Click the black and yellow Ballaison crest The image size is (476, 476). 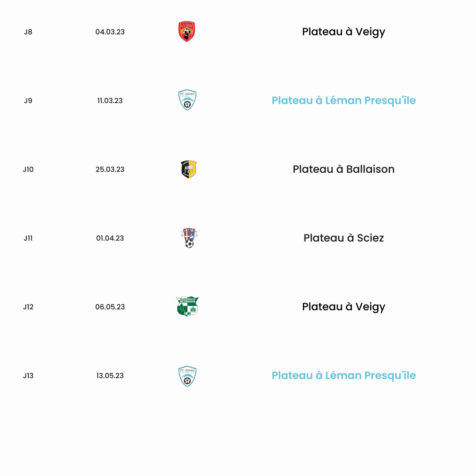pos(189,169)
